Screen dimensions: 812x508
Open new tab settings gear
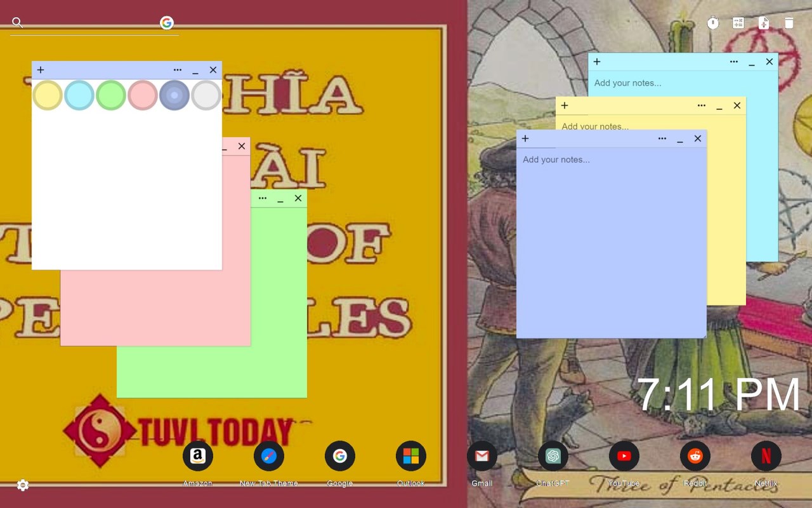click(x=23, y=485)
